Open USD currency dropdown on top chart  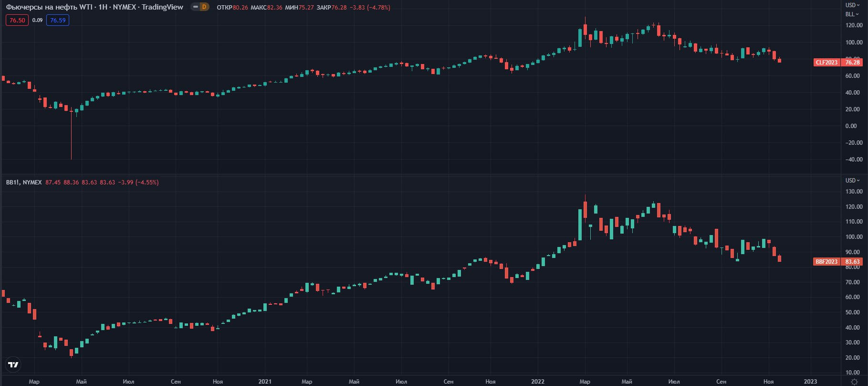852,5
